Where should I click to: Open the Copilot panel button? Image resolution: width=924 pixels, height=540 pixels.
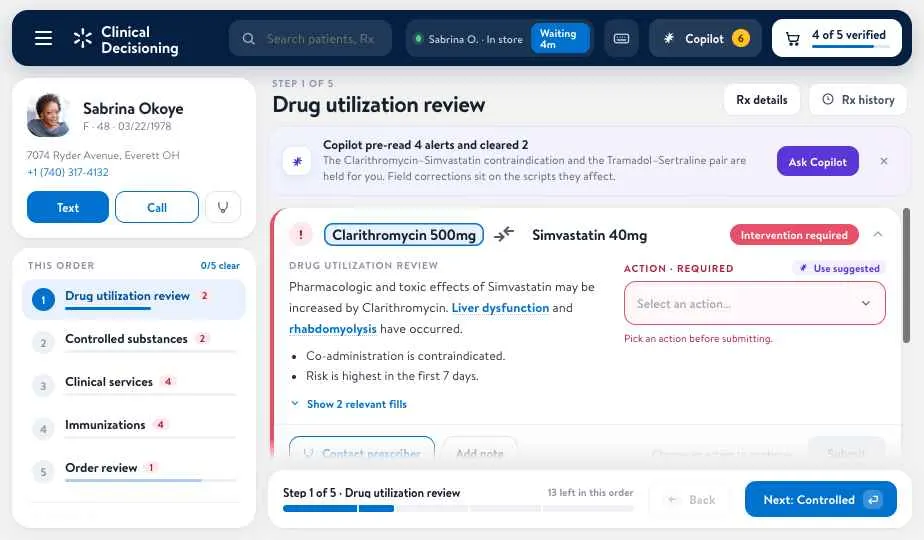click(705, 39)
